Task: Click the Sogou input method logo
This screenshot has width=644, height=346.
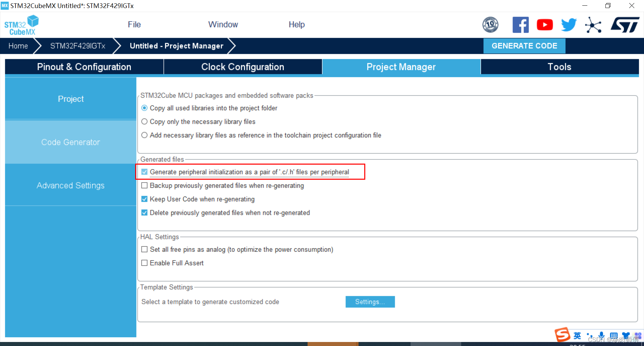Action: click(562, 334)
